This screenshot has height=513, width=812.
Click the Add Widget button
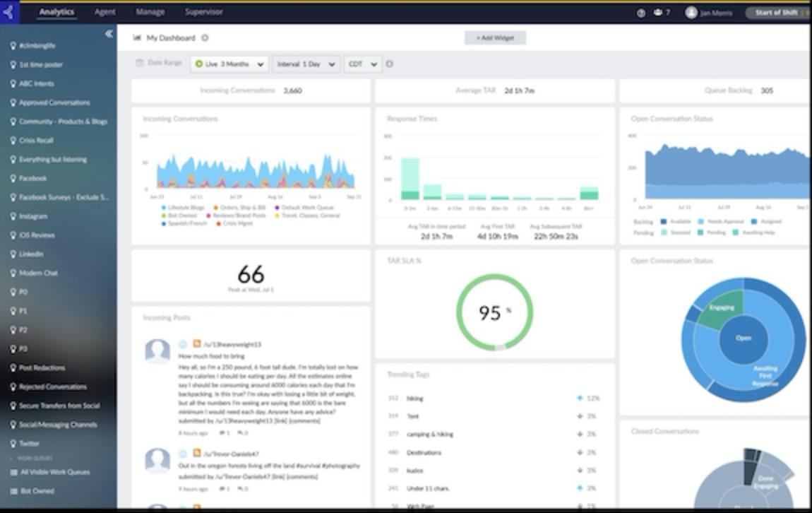pyautogui.click(x=495, y=38)
